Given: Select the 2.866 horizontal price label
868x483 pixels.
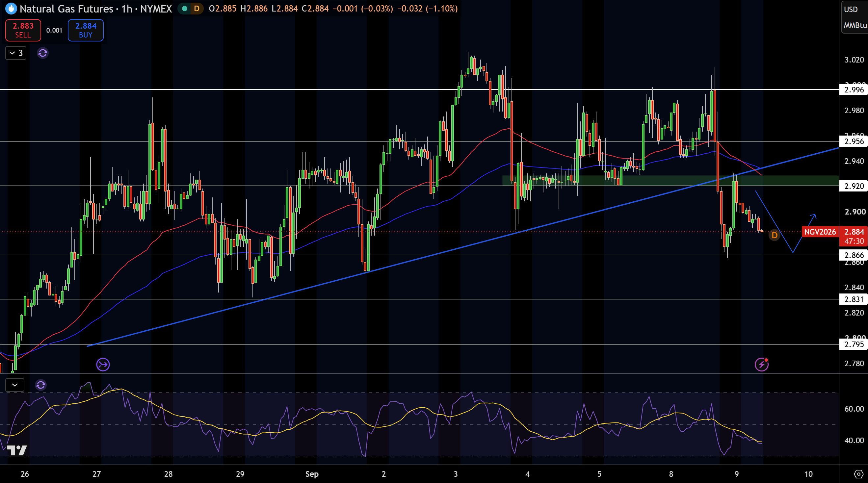Looking at the screenshot, I should pos(853,255).
